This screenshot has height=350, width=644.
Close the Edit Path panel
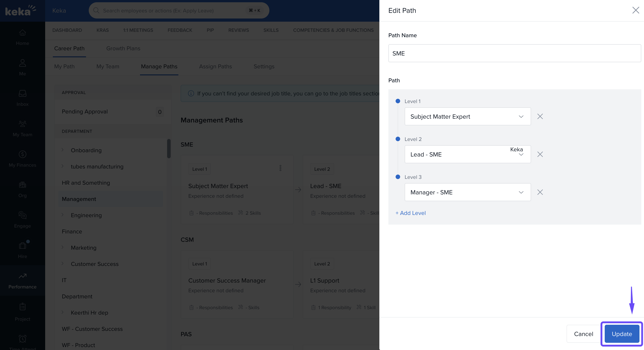coord(635,10)
